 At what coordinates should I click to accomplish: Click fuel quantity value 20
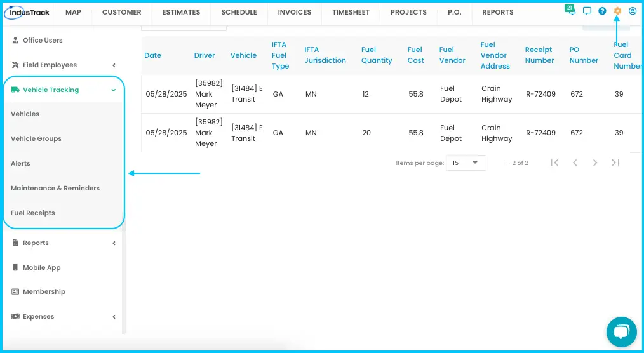click(x=366, y=133)
